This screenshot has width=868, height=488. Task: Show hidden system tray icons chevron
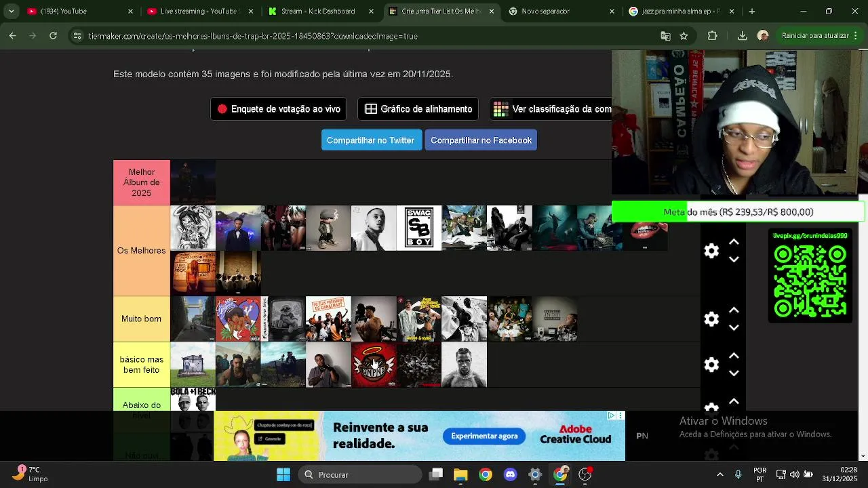pos(720,474)
